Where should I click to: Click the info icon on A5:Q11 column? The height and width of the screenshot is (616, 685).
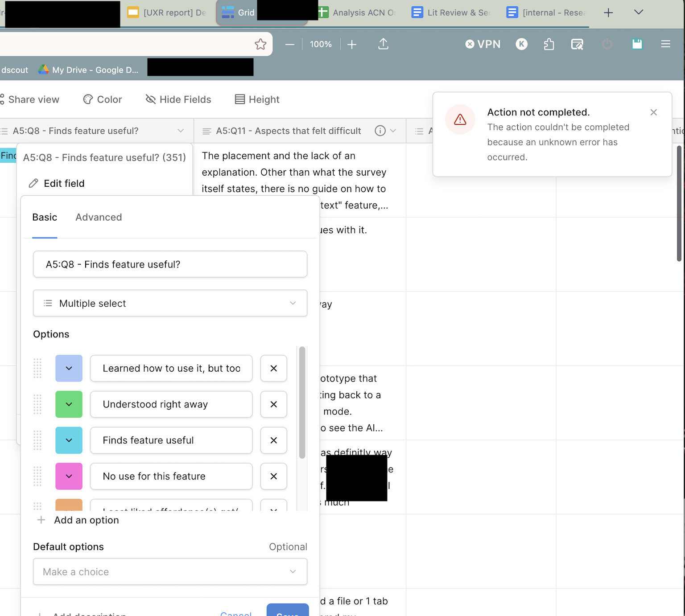tap(380, 131)
